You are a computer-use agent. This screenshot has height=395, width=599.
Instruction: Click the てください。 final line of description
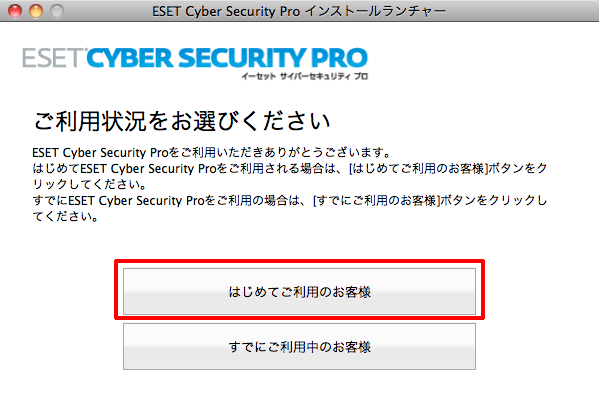[66, 217]
